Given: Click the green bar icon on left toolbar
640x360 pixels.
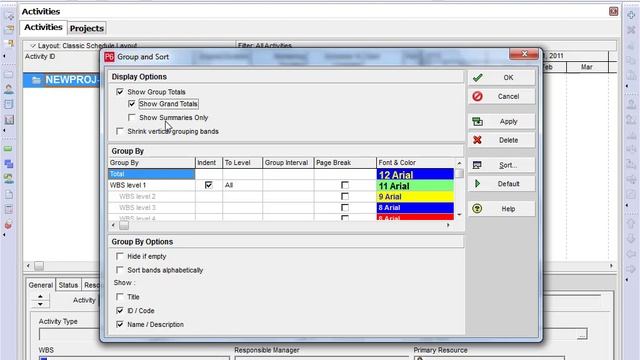Looking at the screenshot, I should [9, 149].
